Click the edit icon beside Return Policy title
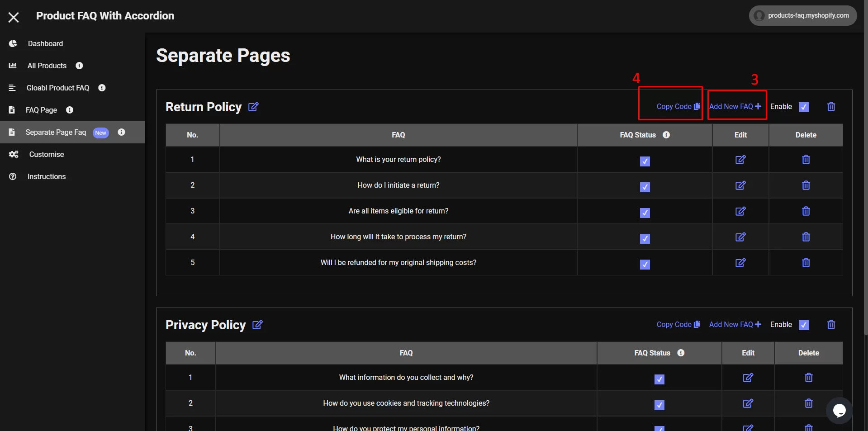868x431 pixels. (x=253, y=107)
